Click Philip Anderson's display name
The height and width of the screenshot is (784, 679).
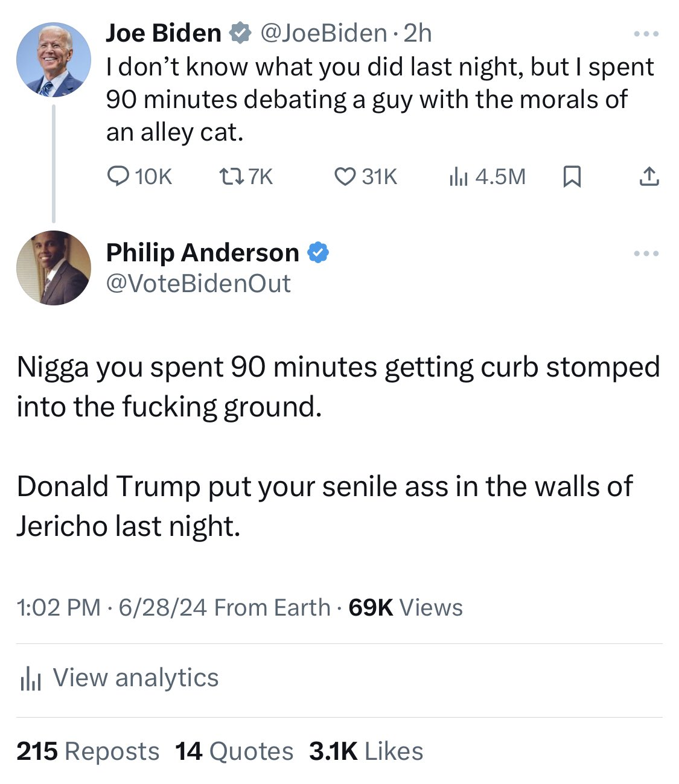(x=202, y=253)
